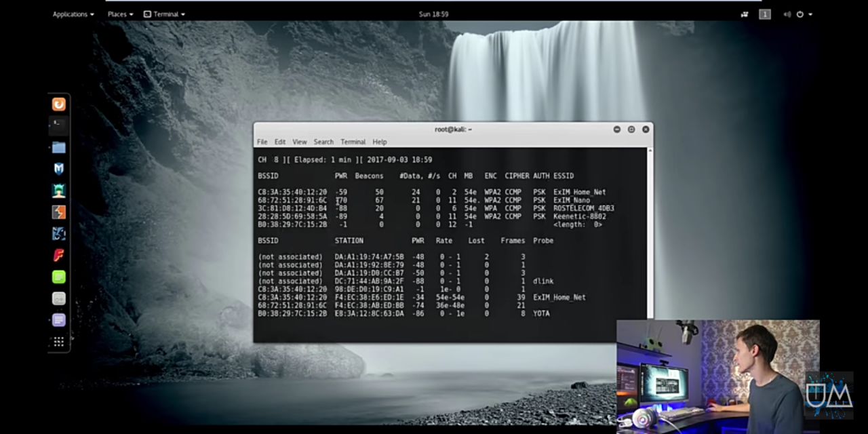Click the STATION column header
This screenshot has height=434, width=868.
click(x=349, y=241)
